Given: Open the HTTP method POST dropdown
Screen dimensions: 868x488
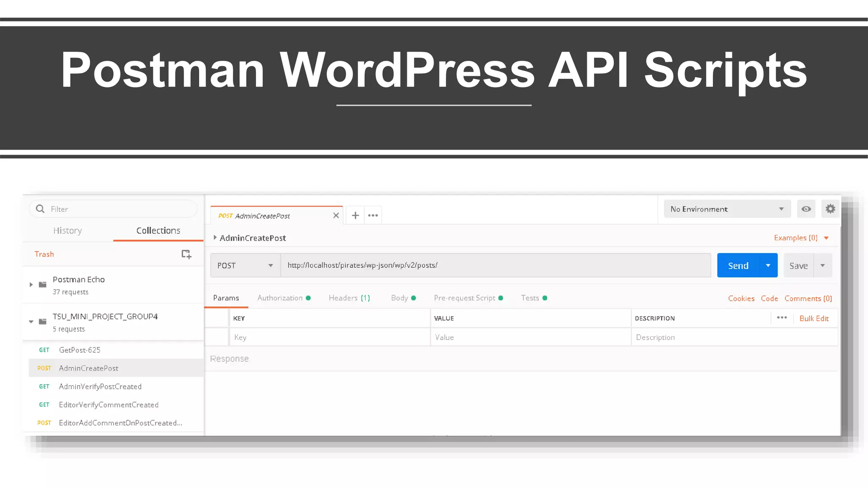Looking at the screenshot, I should pos(245,266).
